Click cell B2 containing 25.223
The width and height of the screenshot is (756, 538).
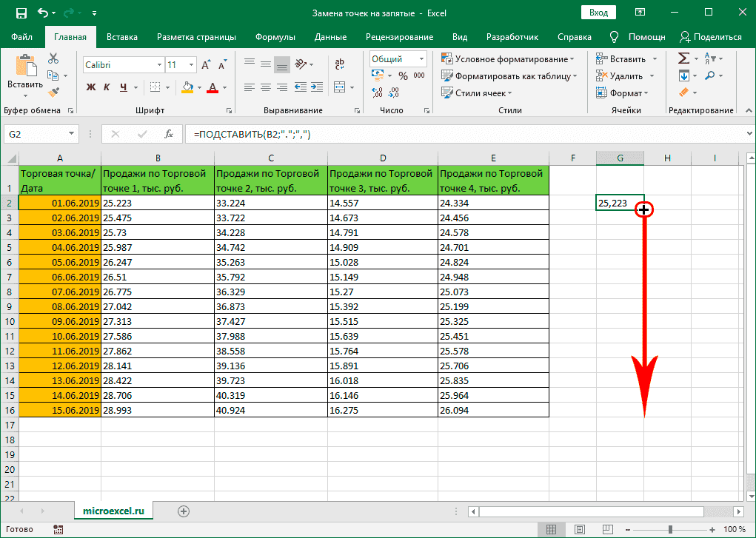point(156,203)
